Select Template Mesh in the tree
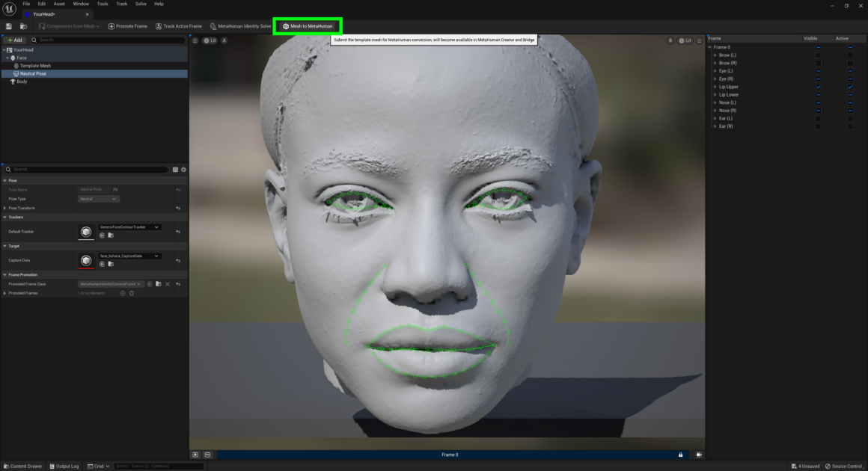The image size is (868, 471). (x=35, y=66)
